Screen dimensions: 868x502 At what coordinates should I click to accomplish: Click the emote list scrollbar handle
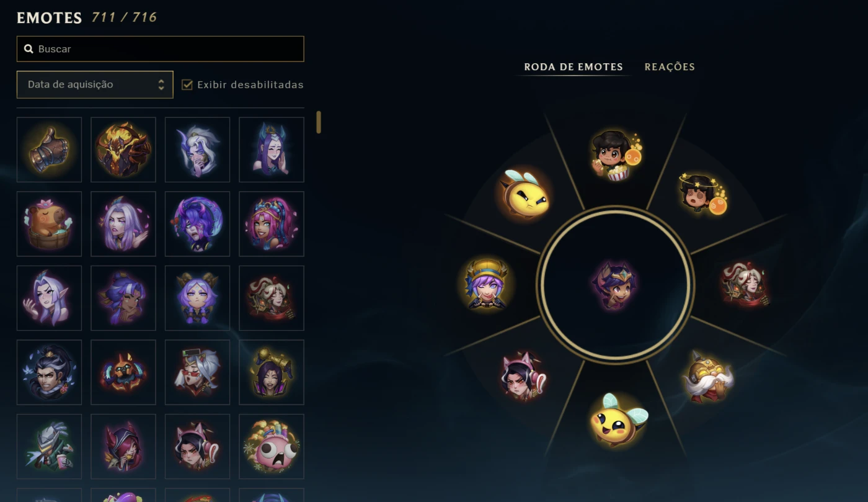(x=319, y=122)
